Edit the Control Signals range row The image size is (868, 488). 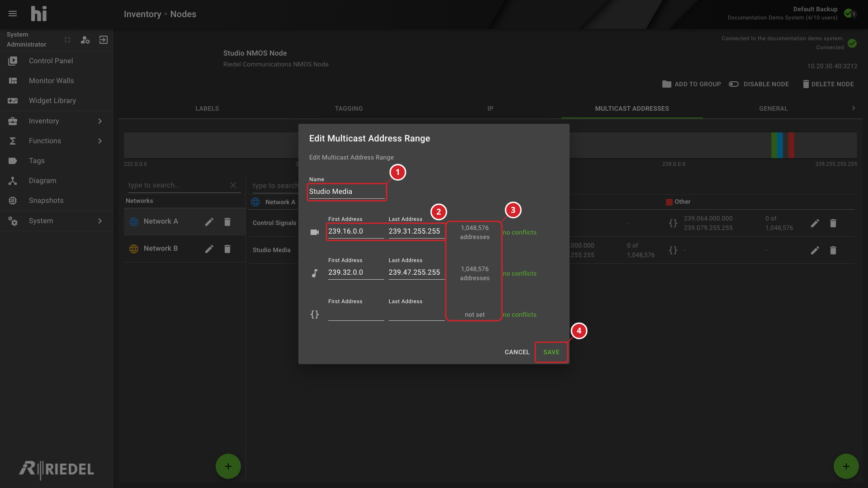tap(815, 223)
